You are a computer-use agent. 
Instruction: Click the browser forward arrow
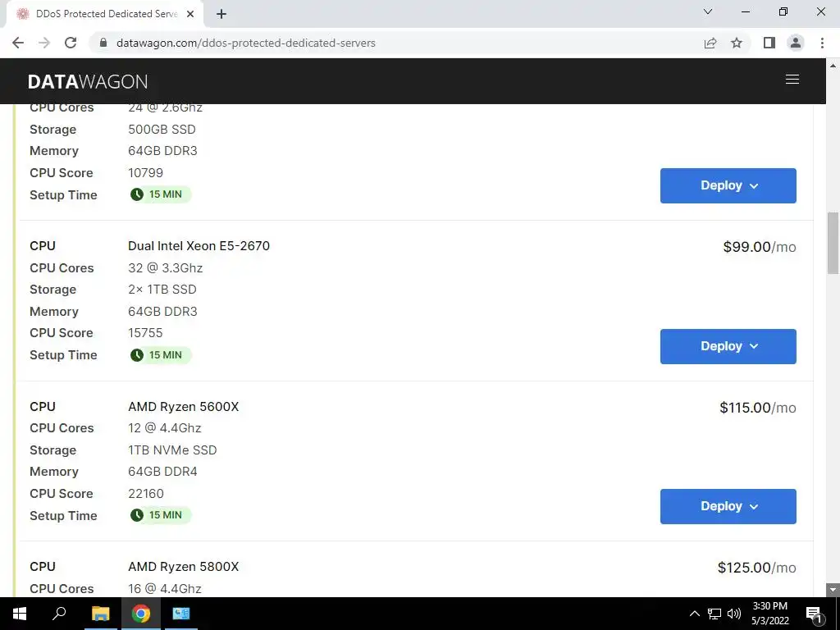tap(44, 43)
